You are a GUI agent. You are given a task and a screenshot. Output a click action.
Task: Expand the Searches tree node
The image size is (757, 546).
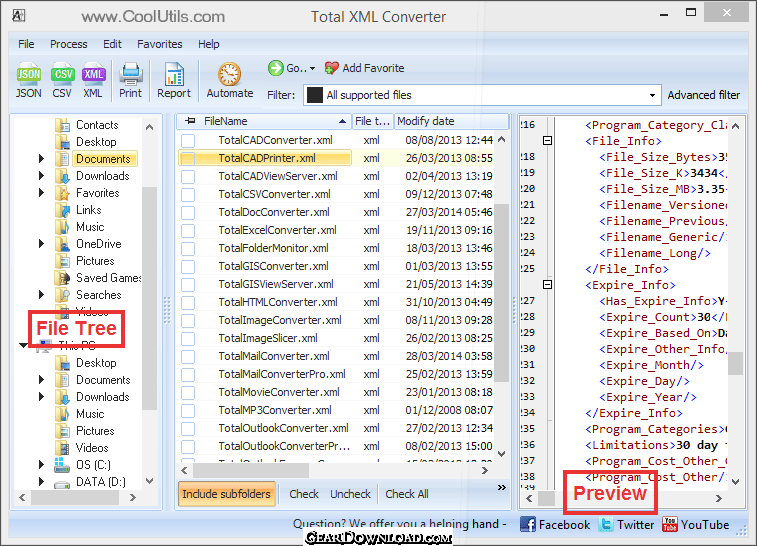coord(42,294)
